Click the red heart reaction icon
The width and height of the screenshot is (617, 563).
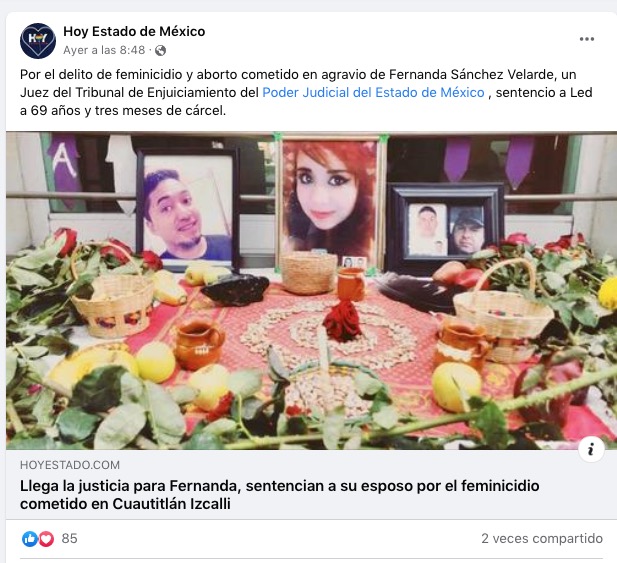pos(46,539)
